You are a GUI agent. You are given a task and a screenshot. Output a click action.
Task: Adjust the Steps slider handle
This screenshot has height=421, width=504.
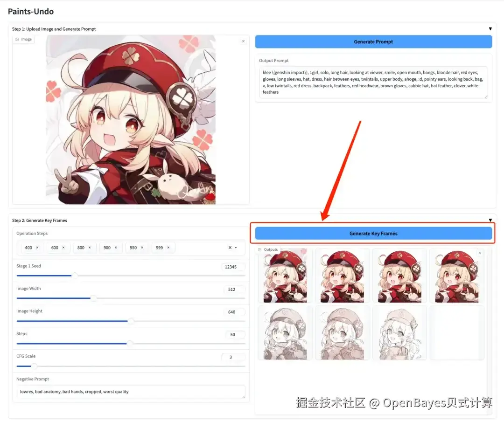tap(130, 343)
